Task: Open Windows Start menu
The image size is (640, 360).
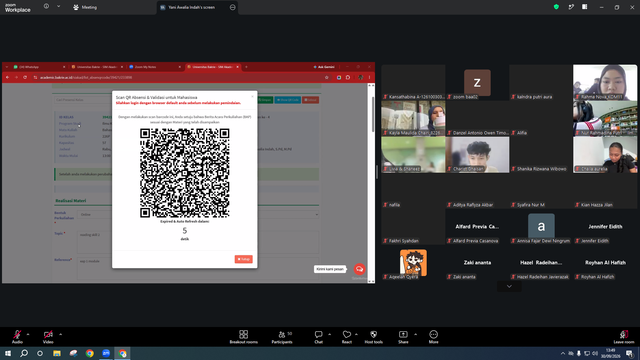Action: [x=8, y=353]
